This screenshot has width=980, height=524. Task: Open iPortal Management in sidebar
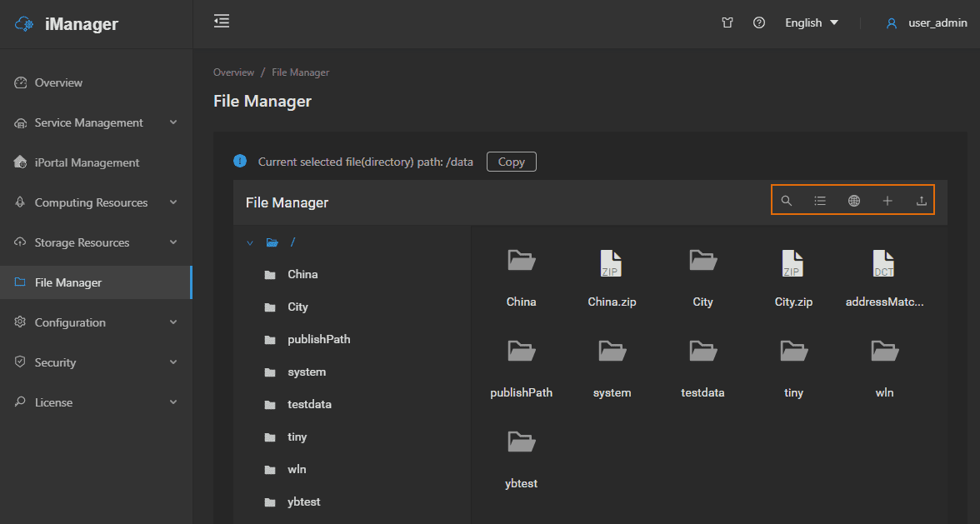87,162
